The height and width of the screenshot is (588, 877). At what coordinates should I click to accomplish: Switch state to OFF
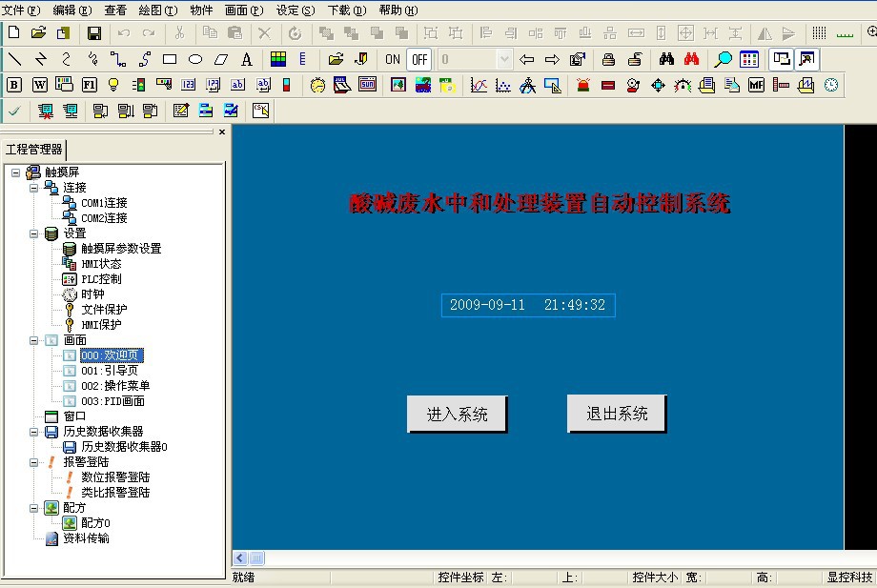pyautogui.click(x=419, y=59)
